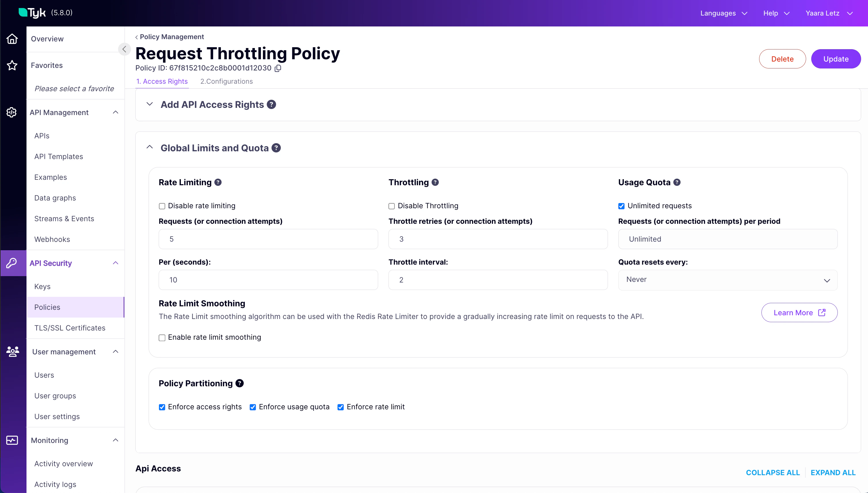
Task: Collapse the Global Limits and Quota section
Action: 149,147
